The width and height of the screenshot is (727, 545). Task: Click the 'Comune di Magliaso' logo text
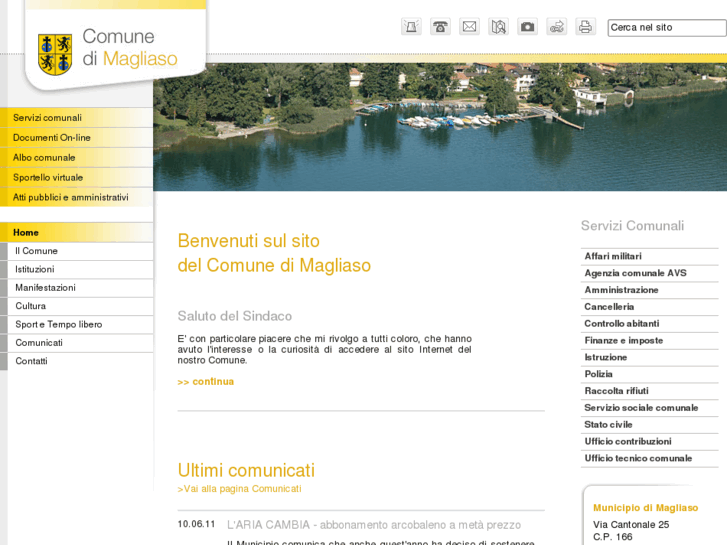(x=130, y=48)
